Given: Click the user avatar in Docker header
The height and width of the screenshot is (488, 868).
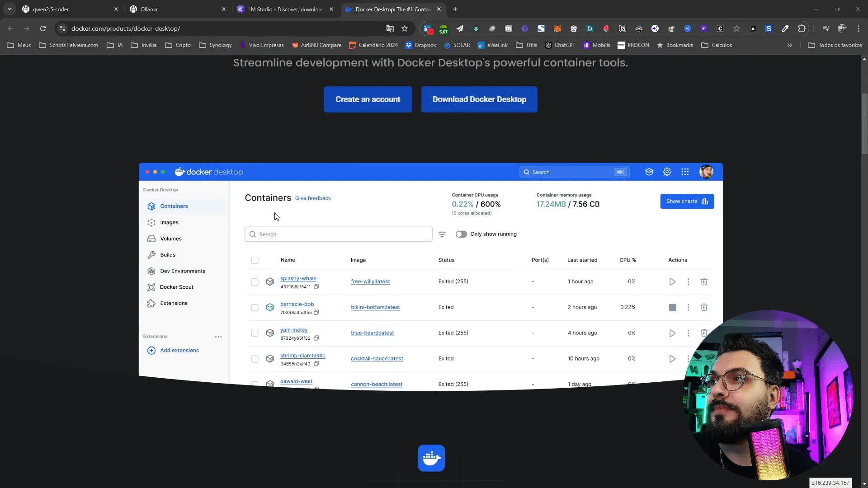Looking at the screenshot, I should [706, 172].
